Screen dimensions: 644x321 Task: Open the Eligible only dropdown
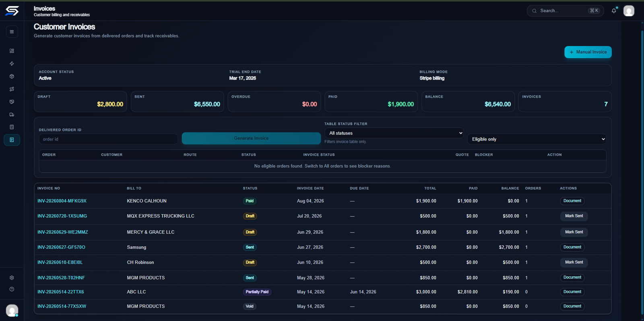pos(537,139)
